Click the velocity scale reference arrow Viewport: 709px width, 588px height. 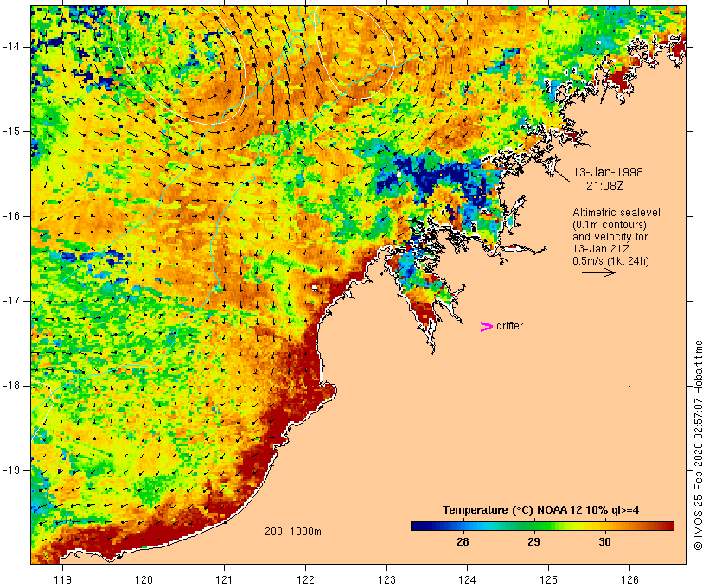[x=598, y=272]
